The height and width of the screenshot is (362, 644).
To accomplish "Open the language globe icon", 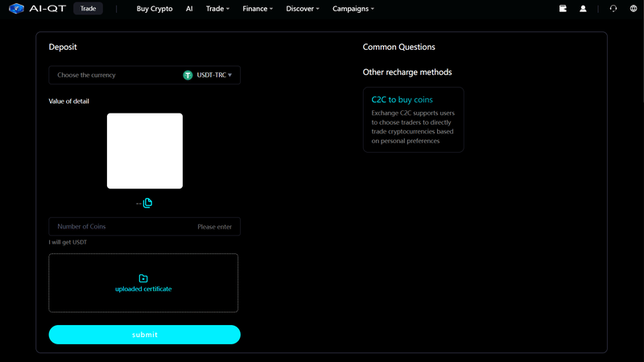I will (x=634, y=8).
